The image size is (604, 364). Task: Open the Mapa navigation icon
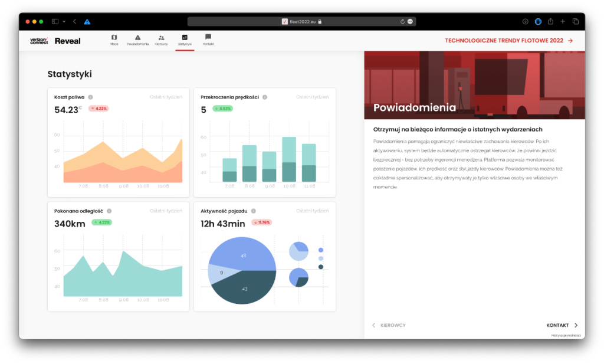pos(114,37)
